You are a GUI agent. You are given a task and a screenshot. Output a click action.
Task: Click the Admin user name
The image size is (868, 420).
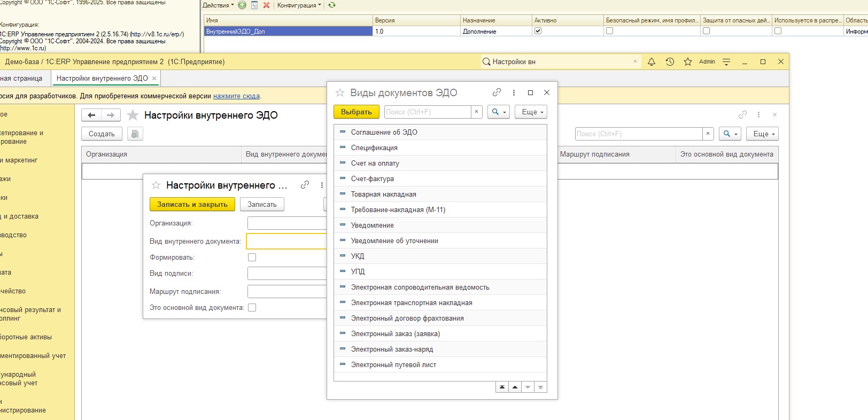coord(707,62)
